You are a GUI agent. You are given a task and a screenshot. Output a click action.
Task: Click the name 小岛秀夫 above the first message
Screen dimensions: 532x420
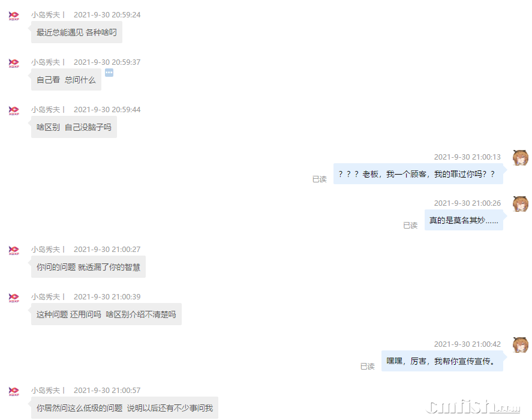click(46, 15)
